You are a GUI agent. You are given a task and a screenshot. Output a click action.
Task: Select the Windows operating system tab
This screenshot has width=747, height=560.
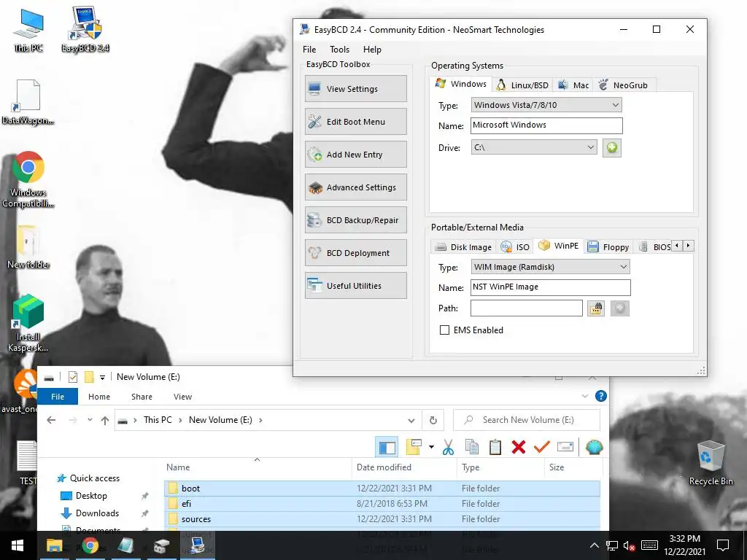click(x=460, y=85)
